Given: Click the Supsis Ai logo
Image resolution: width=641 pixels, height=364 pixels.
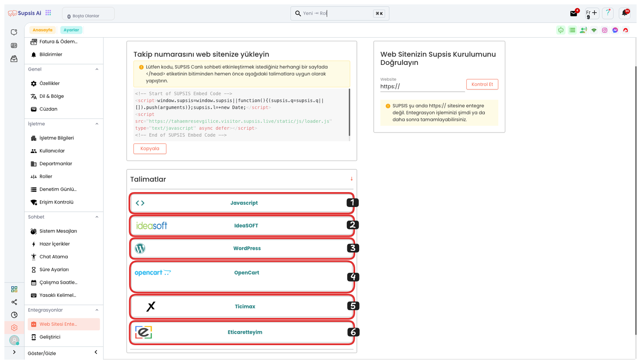Looking at the screenshot, I should click(25, 13).
